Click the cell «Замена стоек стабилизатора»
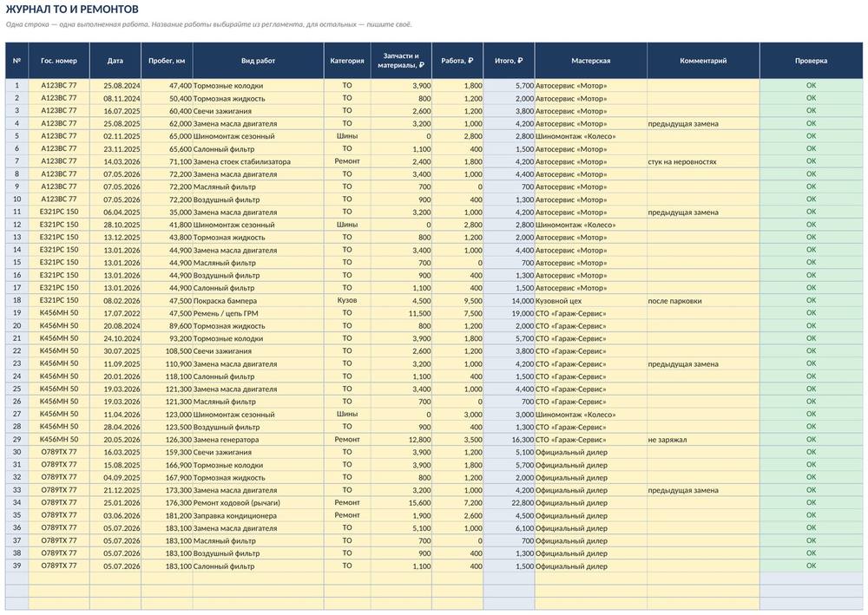 point(258,161)
